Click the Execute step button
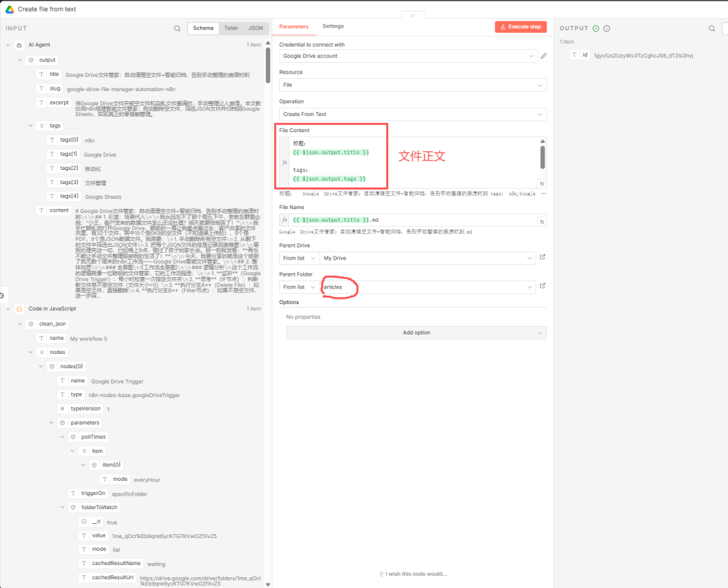This screenshot has width=728, height=588. 520,27
